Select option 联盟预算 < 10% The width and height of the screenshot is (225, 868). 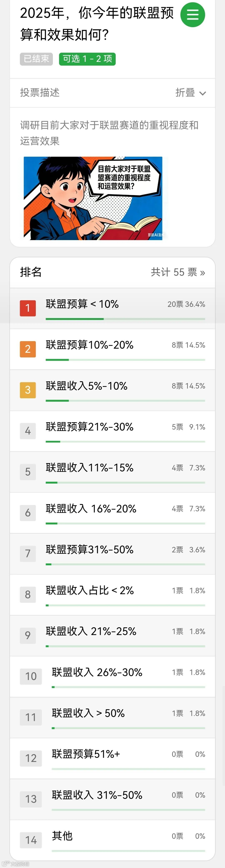pos(112,308)
